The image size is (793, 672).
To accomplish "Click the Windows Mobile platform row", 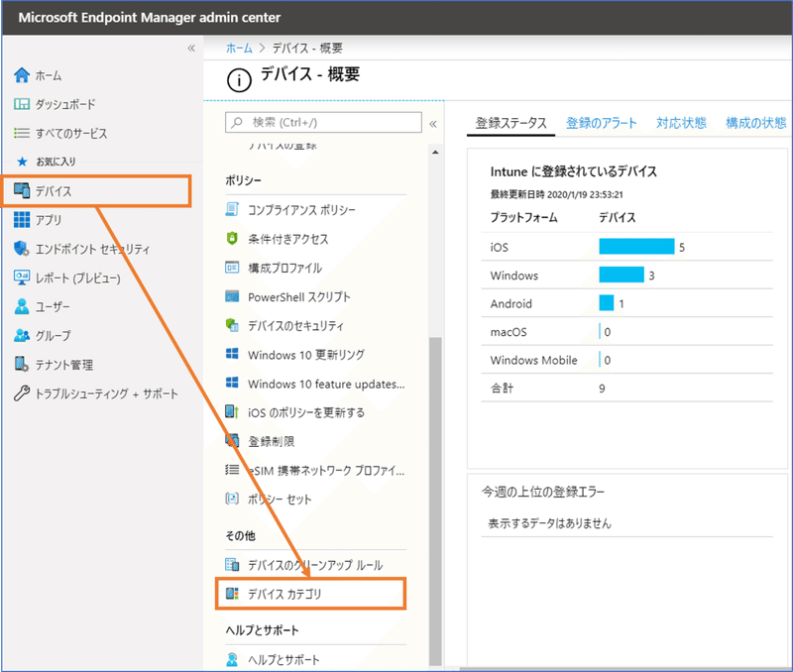I will click(627, 360).
